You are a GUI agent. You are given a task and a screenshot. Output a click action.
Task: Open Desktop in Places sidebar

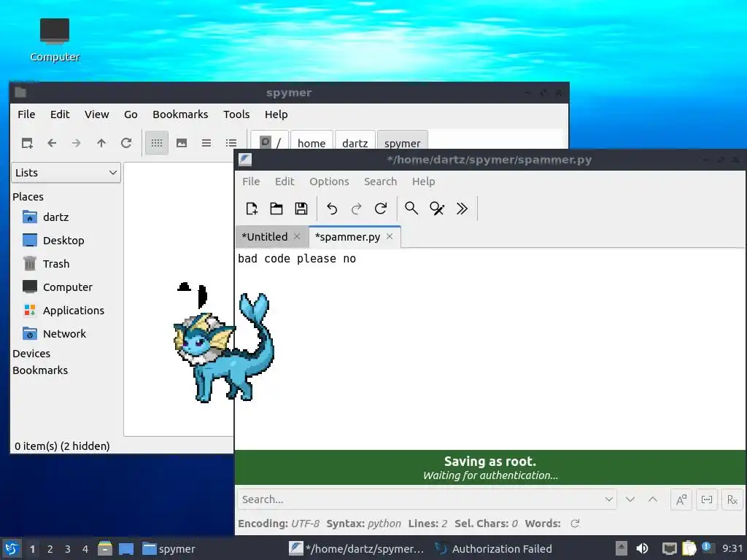click(53, 241)
